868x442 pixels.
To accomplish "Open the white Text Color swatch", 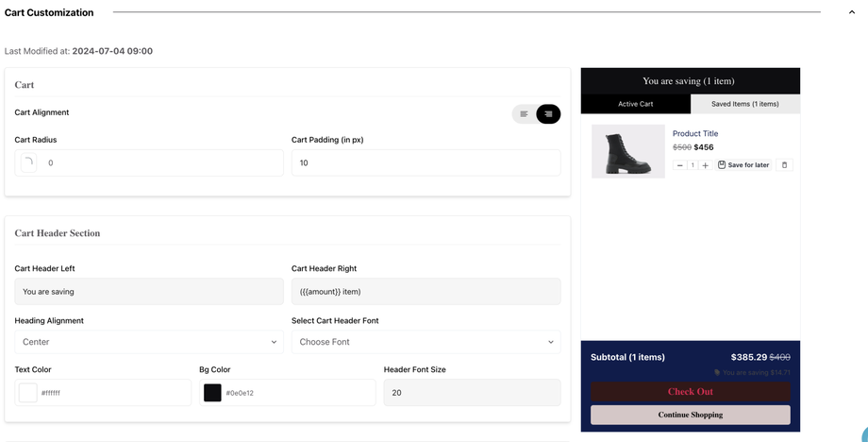I will 28,393.
